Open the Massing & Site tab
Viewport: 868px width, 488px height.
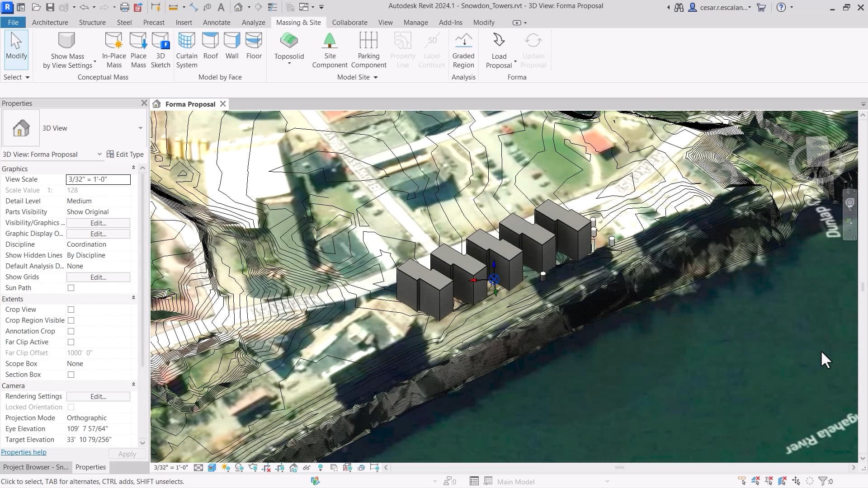pyautogui.click(x=298, y=22)
